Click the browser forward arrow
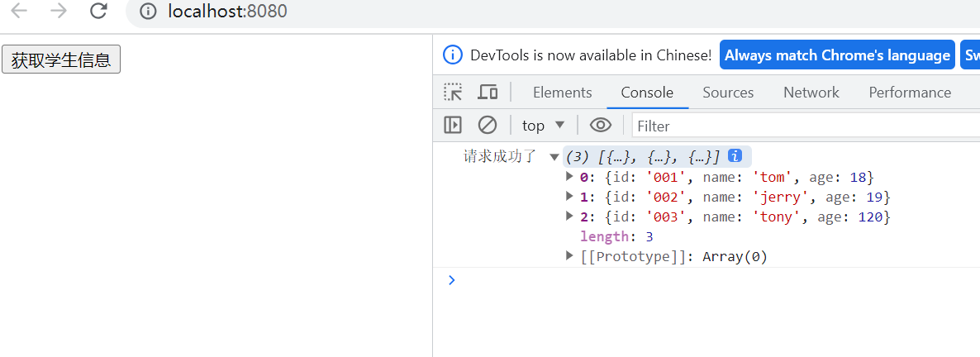This screenshot has height=357, width=980. (x=59, y=11)
